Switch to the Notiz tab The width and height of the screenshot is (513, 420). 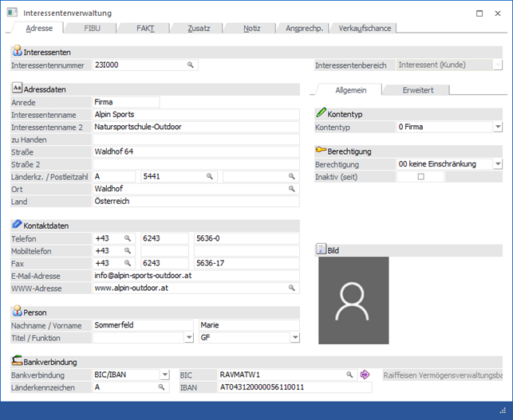pyautogui.click(x=253, y=28)
